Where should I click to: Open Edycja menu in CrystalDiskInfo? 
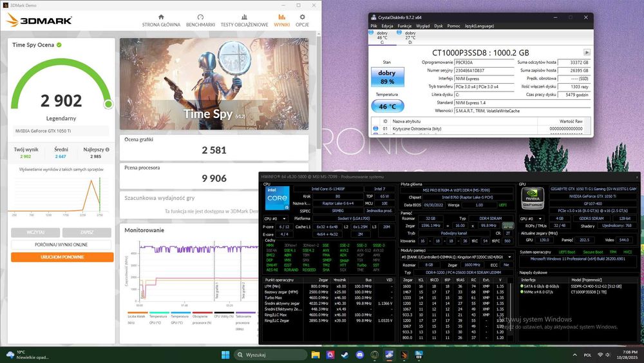[x=387, y=26]
